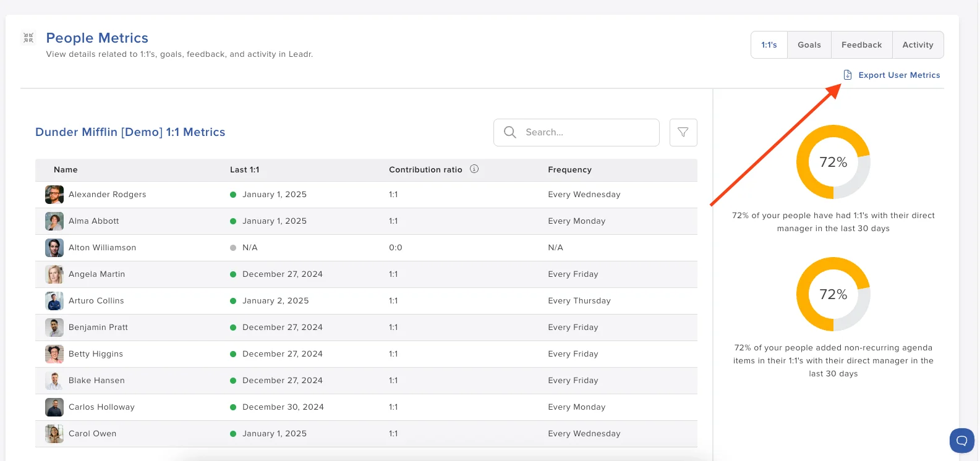980x461 pixels.
Task: Click Alma Abbott's Every Monday frequency
Action: 577,221
